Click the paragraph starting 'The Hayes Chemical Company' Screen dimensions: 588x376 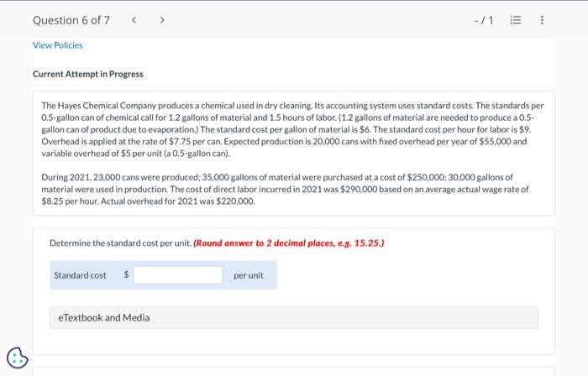point(292,129)
